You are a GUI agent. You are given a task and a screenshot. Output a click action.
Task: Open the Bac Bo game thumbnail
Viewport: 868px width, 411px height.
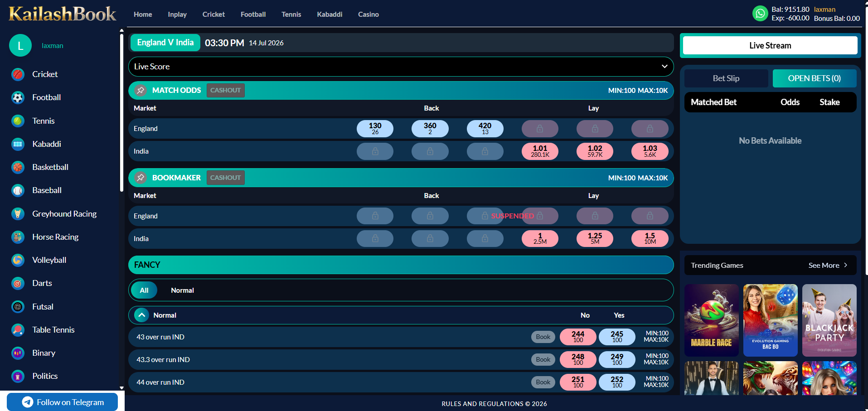point(770,320)
